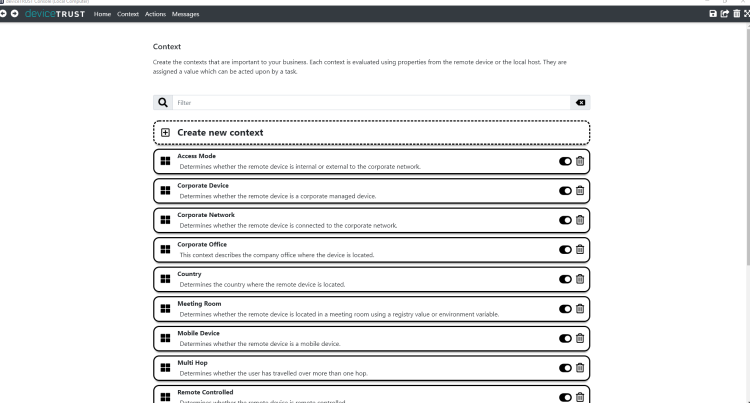Click the forward arrow in top bar

(15, 14)
